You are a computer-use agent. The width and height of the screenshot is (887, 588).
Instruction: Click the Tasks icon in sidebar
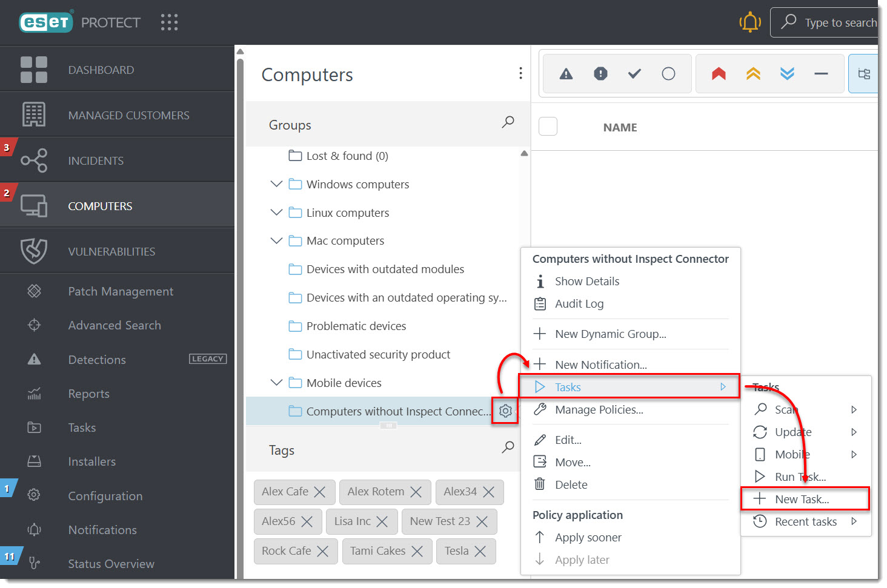35,428
